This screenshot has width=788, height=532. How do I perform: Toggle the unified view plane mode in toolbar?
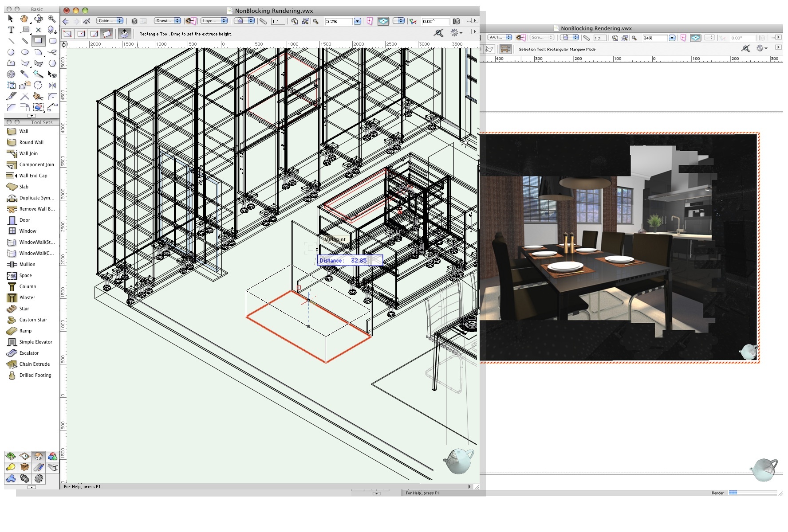point(382,21)
